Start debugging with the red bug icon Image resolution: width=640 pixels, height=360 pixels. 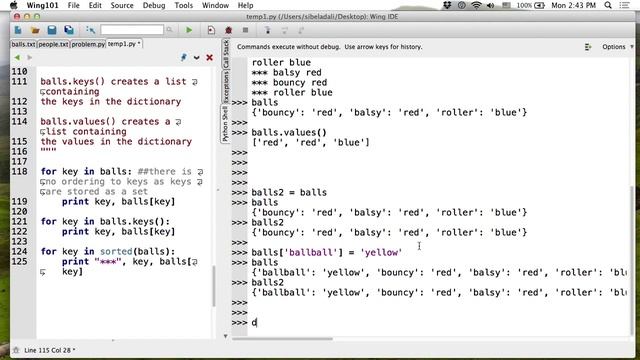click(x=228, y=30)
